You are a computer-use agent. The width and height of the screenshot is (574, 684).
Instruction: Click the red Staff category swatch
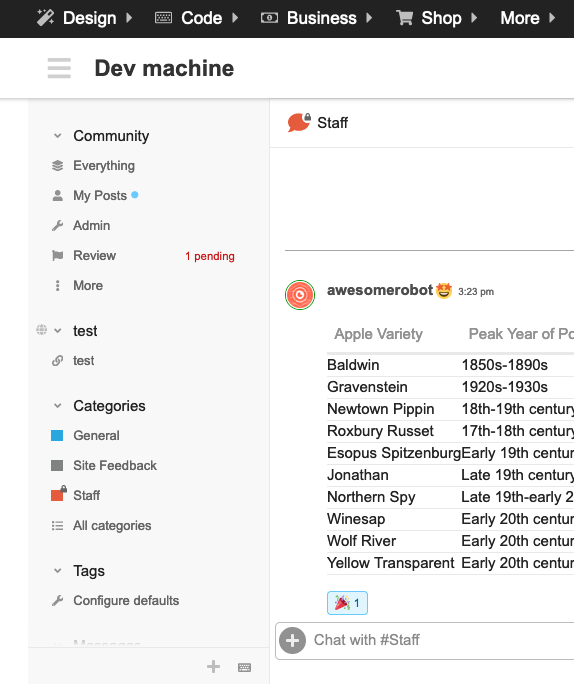(x=58, y=494)
